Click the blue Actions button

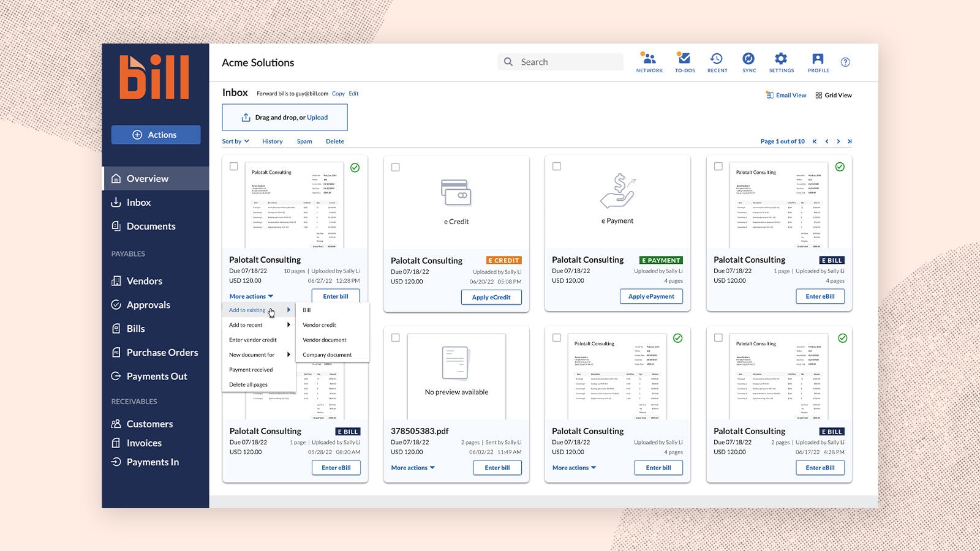[156, 135]
